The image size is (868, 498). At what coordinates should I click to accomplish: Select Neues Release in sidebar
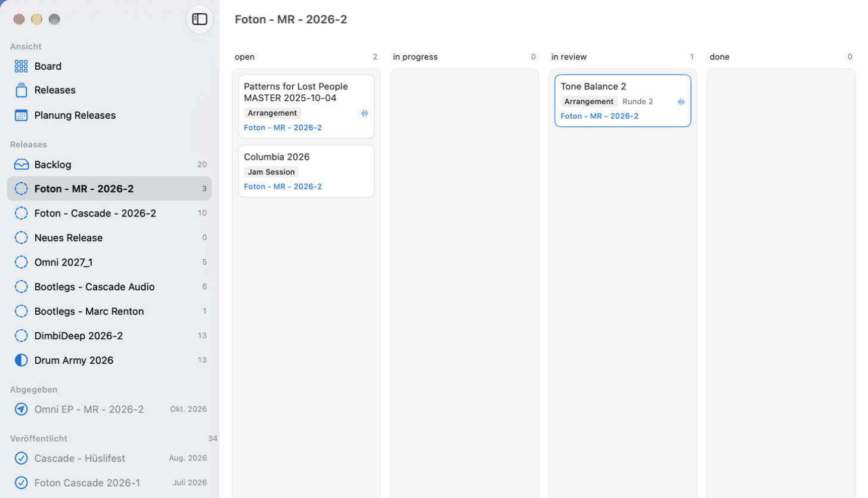tap(109, 237)
